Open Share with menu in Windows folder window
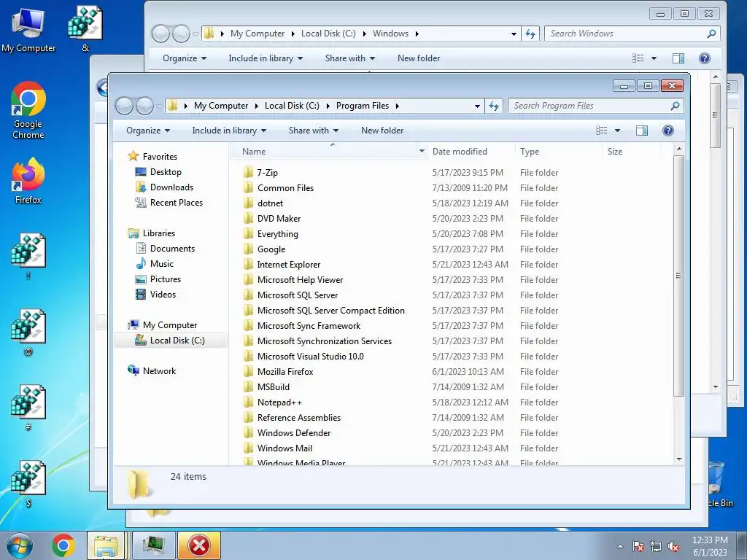 (350, 58)
